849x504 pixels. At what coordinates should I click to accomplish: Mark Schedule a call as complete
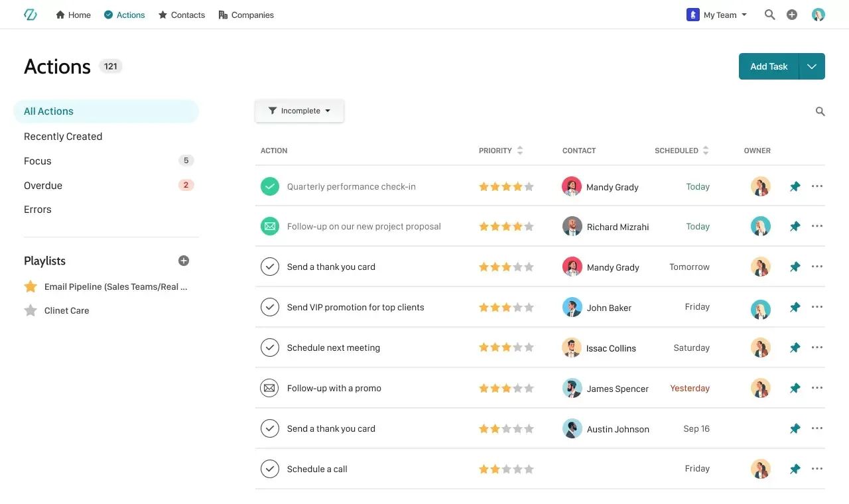click(270, 469)
